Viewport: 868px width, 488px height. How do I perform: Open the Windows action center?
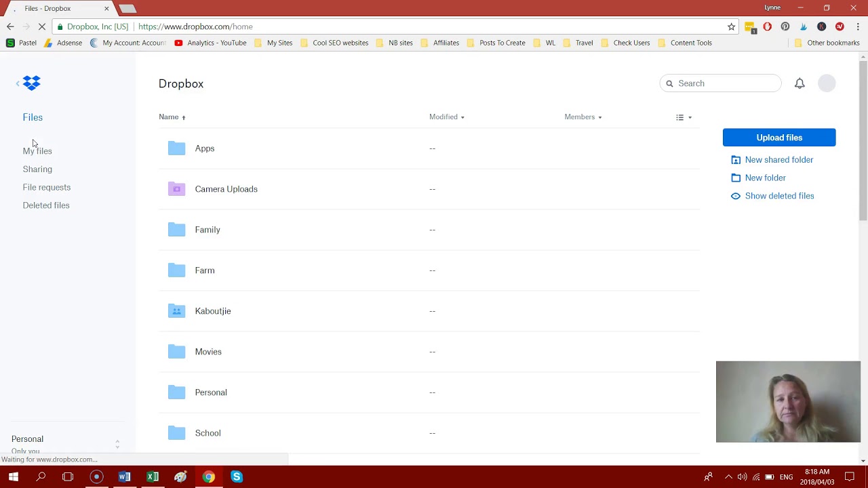(849, 476)
